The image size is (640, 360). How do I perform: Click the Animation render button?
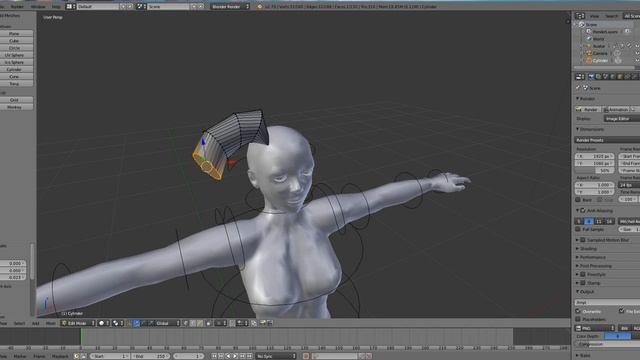click(617, 109)
